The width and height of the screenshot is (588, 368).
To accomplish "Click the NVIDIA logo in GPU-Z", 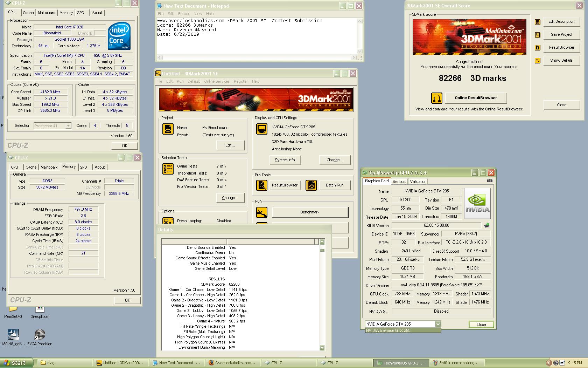I will pos(477,204).
